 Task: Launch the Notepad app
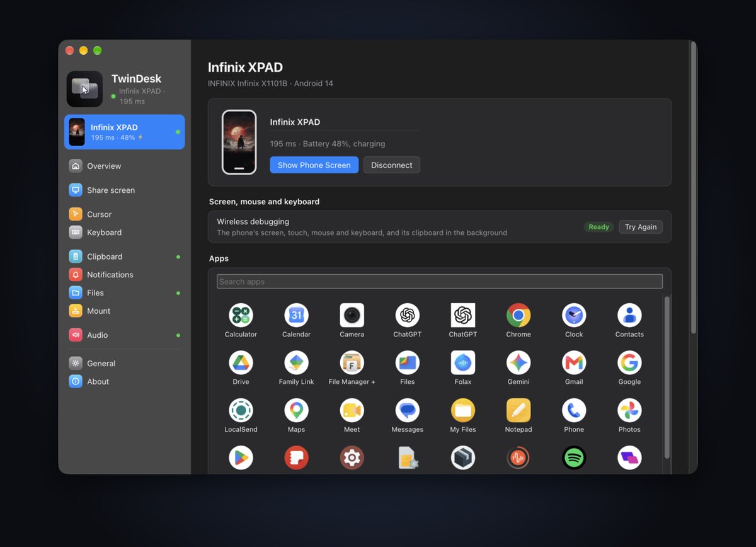(x=518, y=410)
